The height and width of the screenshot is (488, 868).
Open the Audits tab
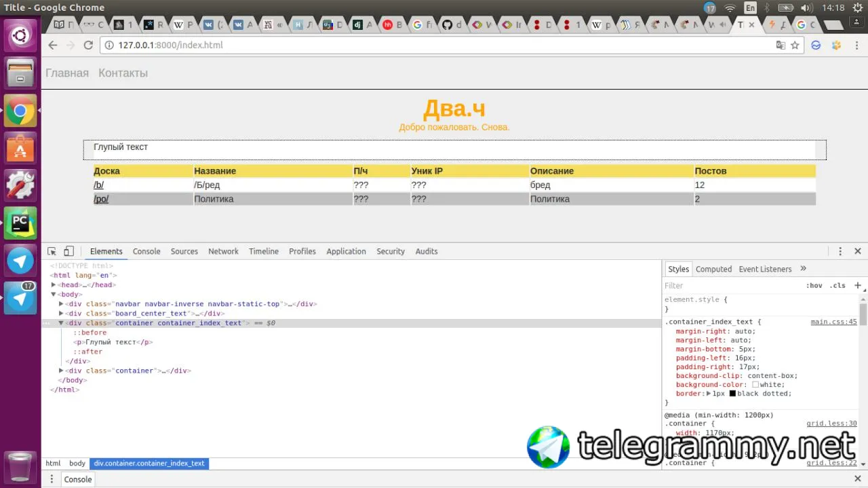427,251
